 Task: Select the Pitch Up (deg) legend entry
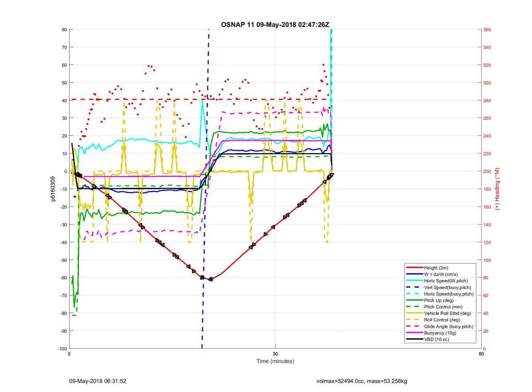pyautogui.click(x=440, y=300)
